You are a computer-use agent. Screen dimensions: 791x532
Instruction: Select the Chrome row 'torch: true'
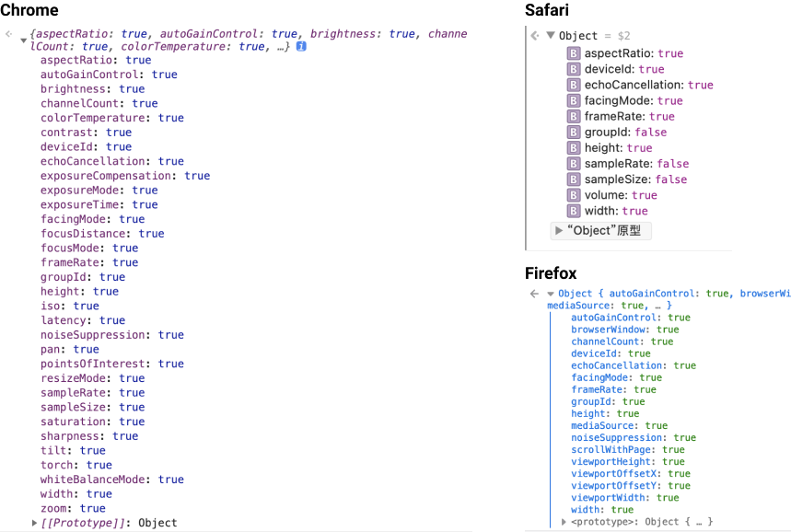pos(76,465)
